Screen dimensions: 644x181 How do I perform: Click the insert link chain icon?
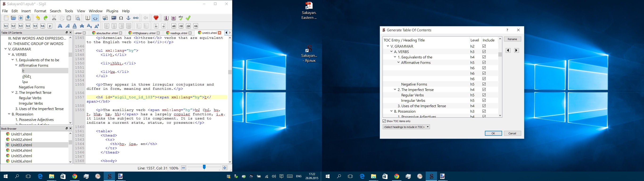pyautogui.click(x=136, y=18)
